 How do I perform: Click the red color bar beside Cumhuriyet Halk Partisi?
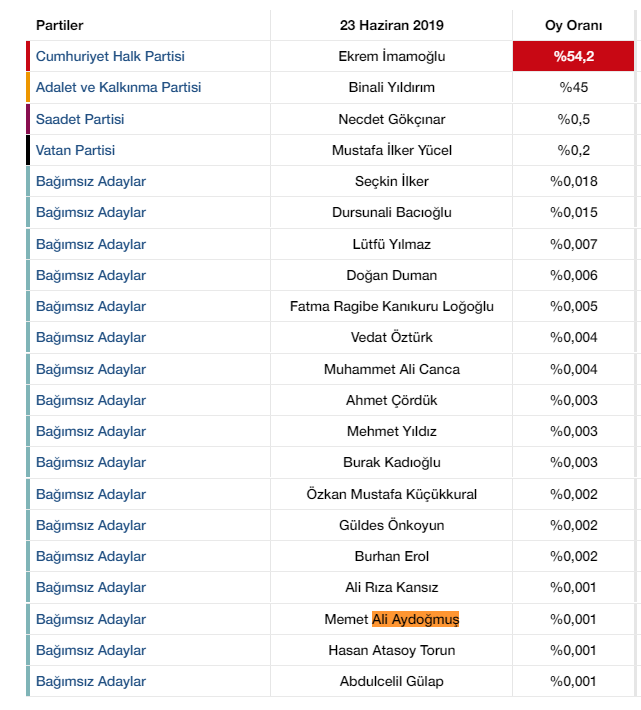point(28,56)
